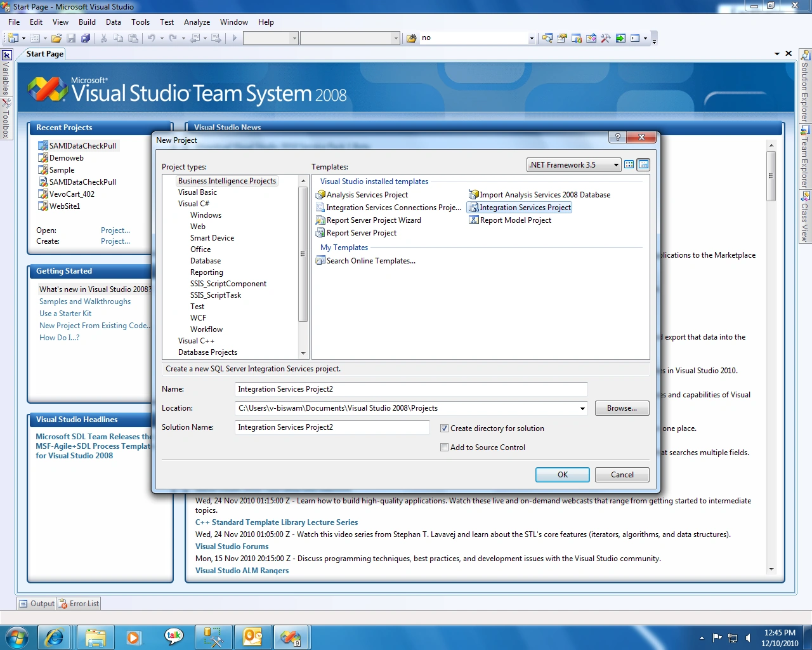Open Outlook from the taskbar
The width and height of the screenshot is (812, 650).
click(252, 637)
